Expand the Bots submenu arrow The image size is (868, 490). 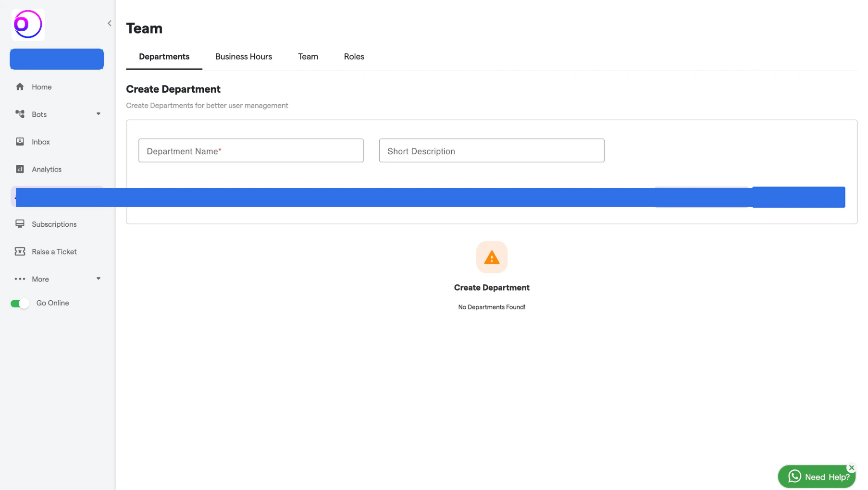coord(99,114)
